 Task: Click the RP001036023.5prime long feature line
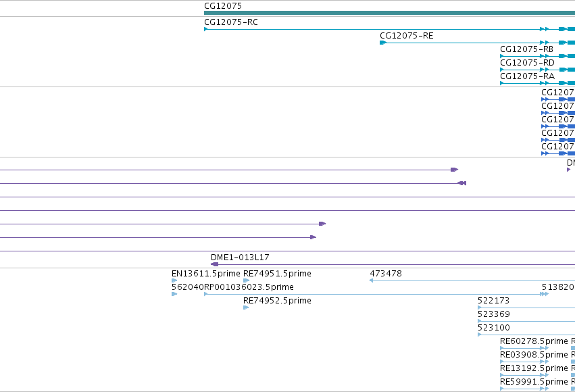coord(376,294)
